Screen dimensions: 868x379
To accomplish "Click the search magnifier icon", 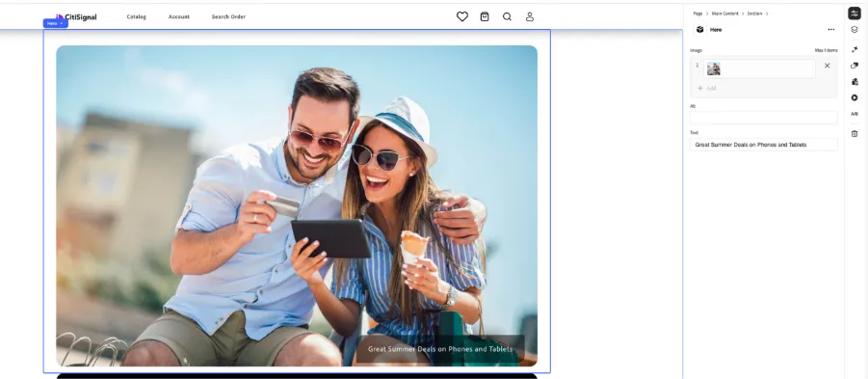I will (507, 16).
